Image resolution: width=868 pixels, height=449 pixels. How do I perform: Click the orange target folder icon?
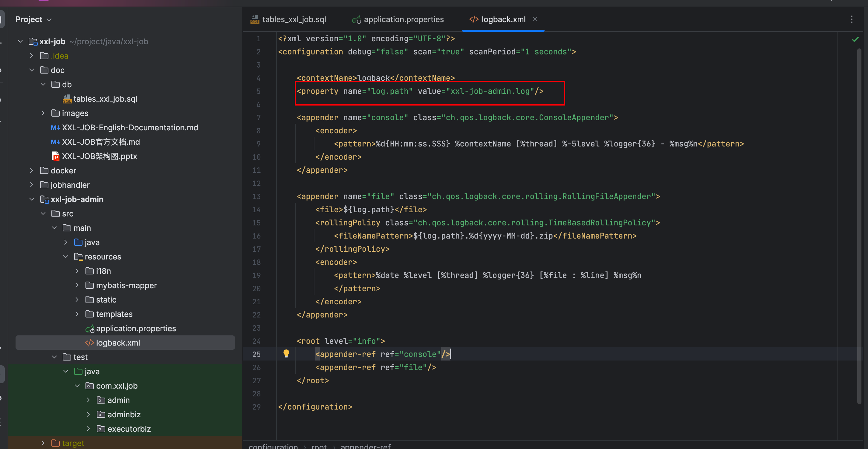click(56, 443)
